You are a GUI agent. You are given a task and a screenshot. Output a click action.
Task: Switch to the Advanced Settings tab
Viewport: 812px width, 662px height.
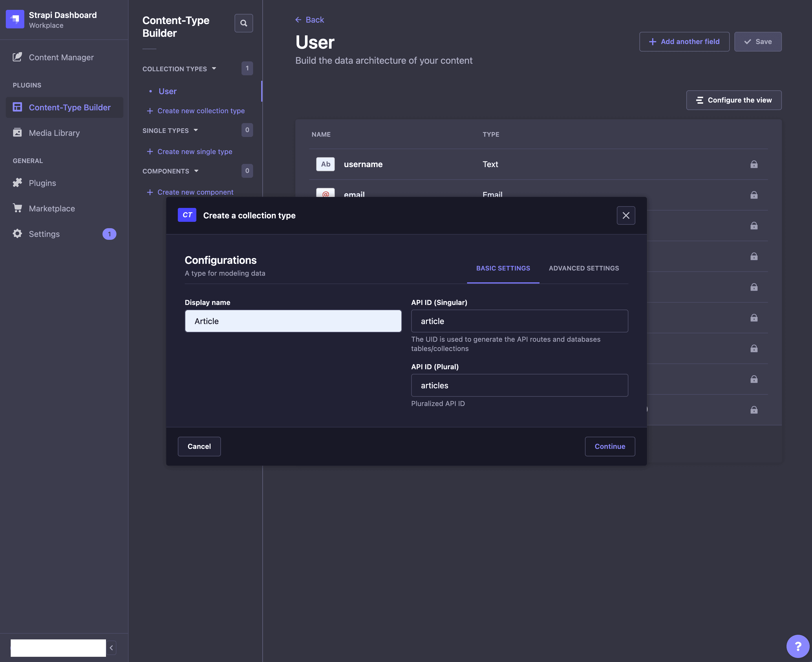[584, 268]
